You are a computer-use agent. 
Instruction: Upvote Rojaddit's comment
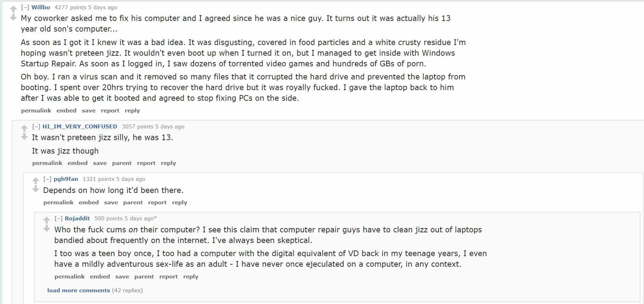click(46, 220)
